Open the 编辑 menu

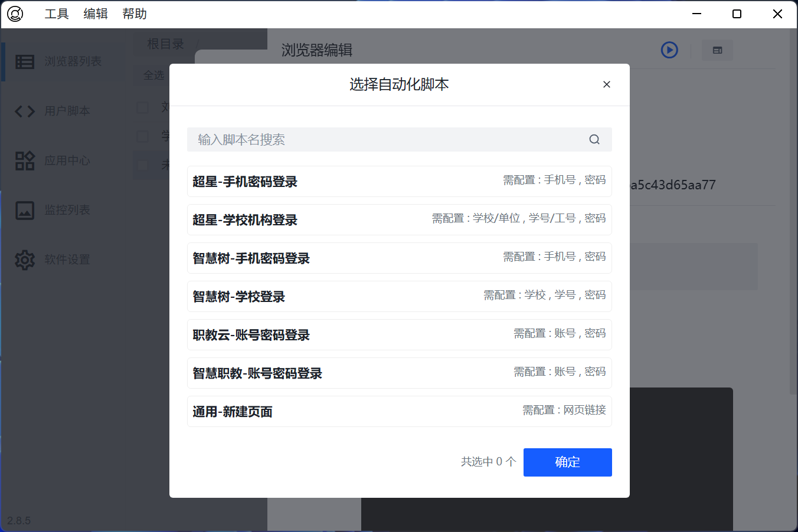tap(96, 14)
